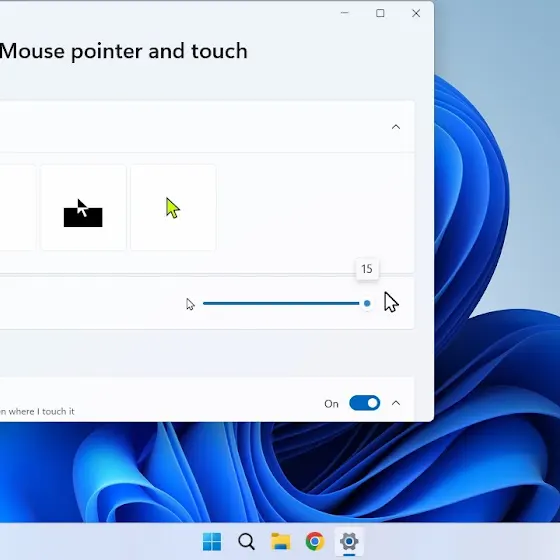Open the Windows Start menu
This screenshot has width=560, height=560.
(x=212, y=541)
